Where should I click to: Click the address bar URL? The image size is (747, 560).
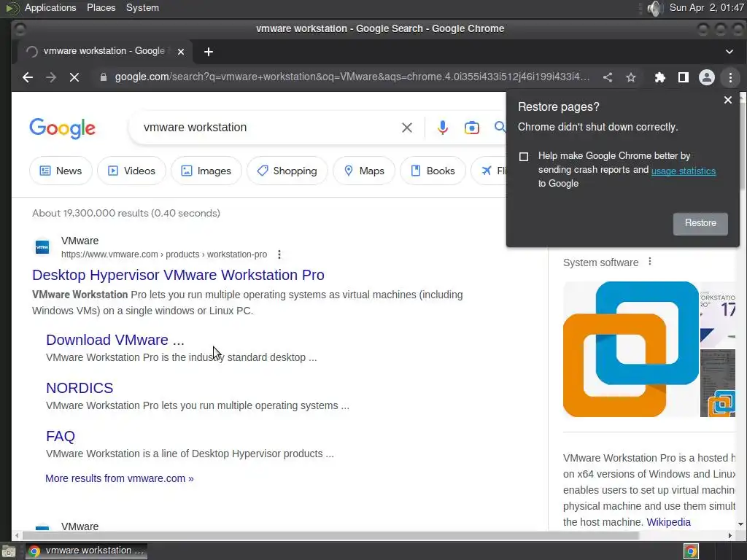[x=352, y=77]
